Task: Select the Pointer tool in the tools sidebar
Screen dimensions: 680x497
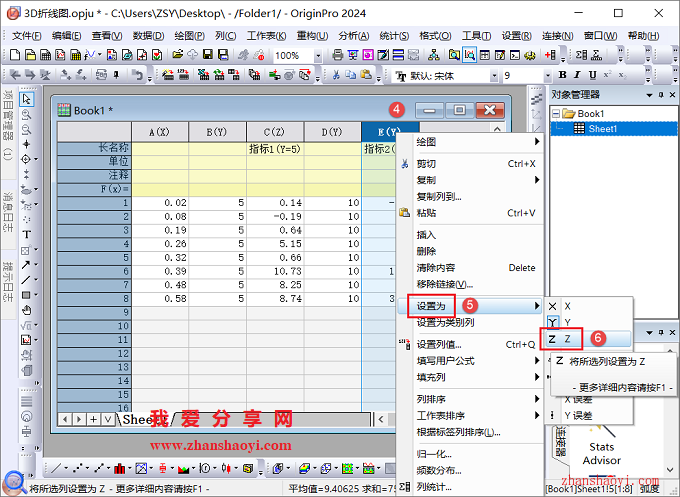Action: tap(26, 99)
